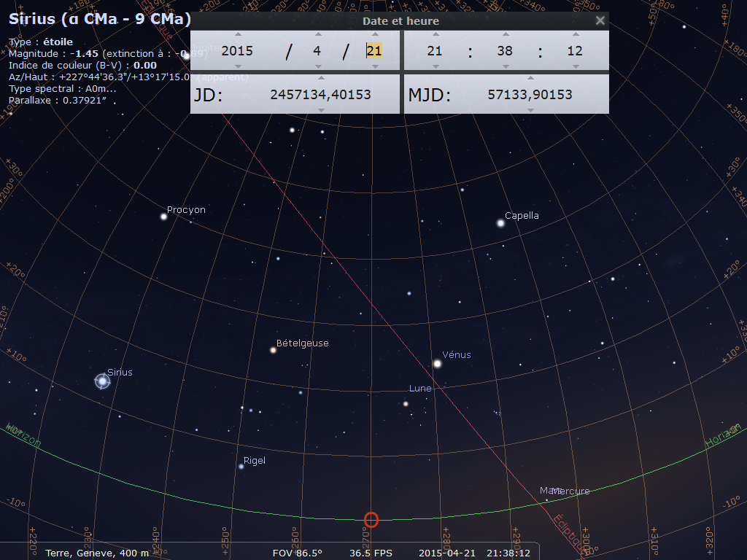
Task: Increase the year with its up arrow
Action: pos(237,34)
